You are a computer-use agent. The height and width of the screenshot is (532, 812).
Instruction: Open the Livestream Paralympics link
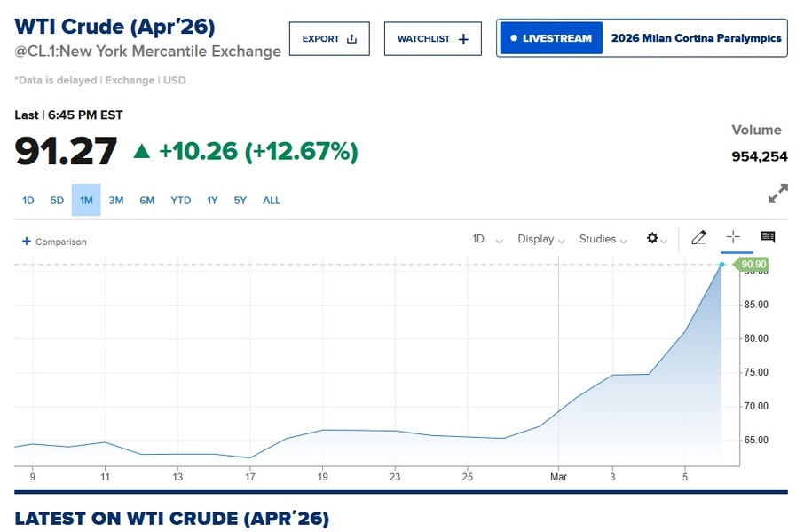(x=642, y=39)
